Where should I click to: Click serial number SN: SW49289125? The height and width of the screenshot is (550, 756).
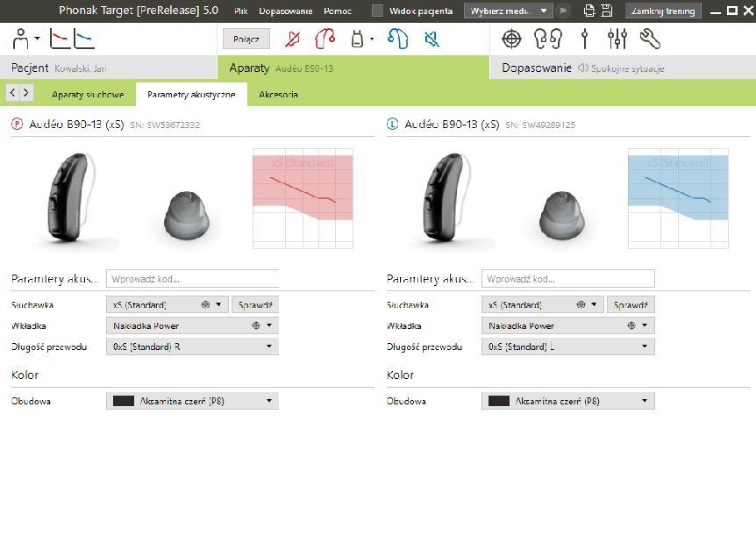pos(540,125)
